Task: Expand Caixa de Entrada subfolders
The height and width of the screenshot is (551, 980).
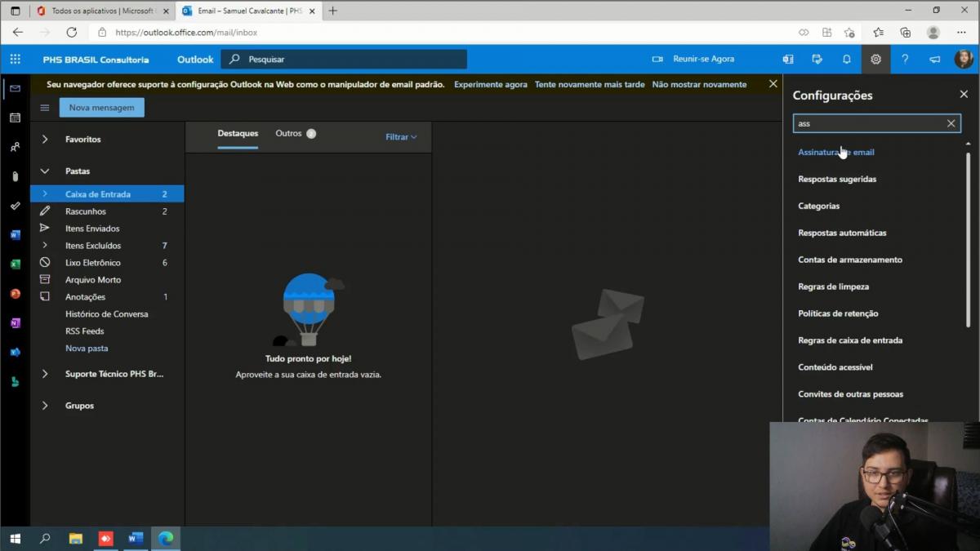Action: pyautogui.click(x=45, y=194)
